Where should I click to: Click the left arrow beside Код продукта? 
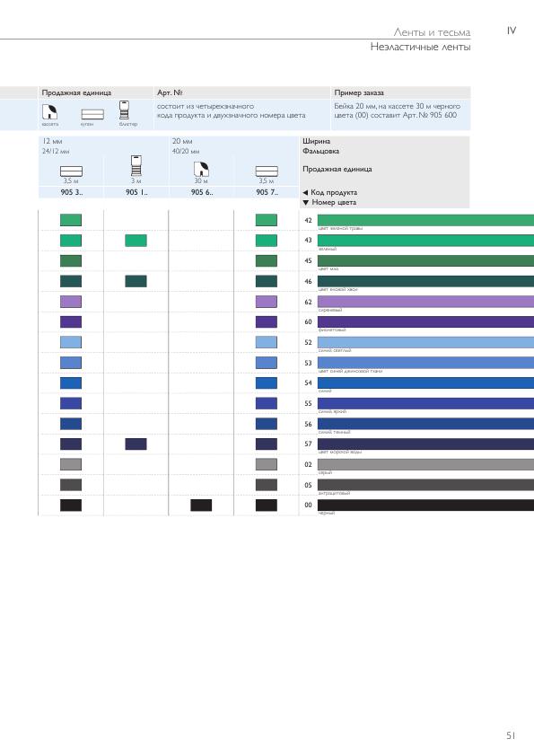tap(305, 192)
